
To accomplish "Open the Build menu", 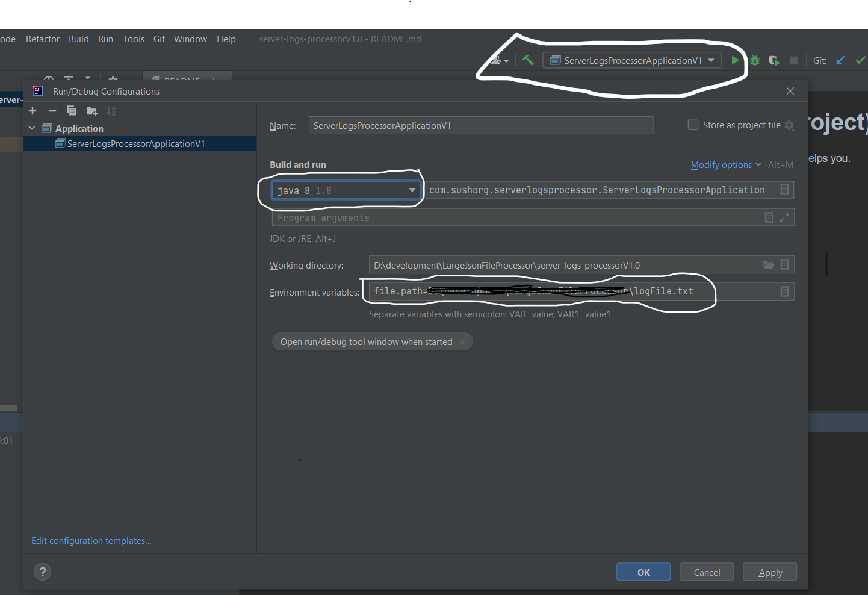I will (x=79, y=39).
